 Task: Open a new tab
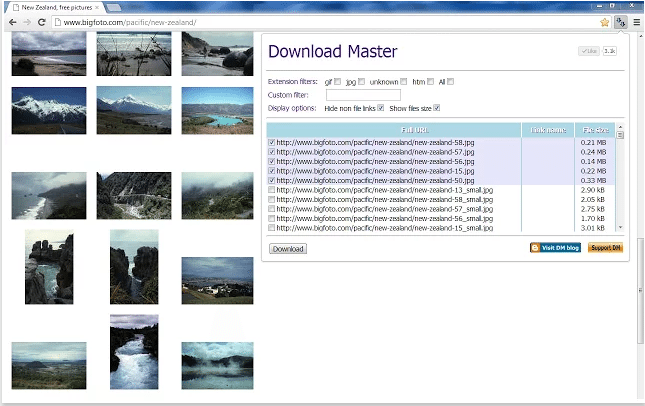pos(114,7)
